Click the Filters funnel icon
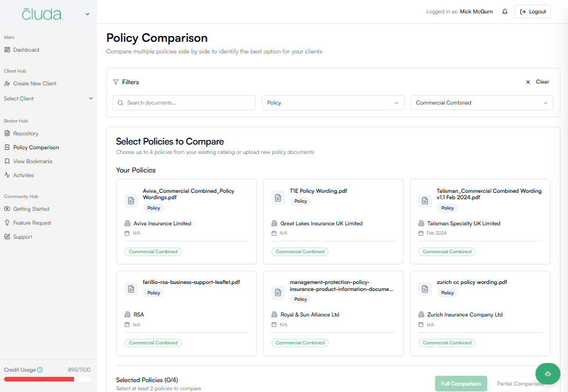568x392 pixels. click(116, 82)
